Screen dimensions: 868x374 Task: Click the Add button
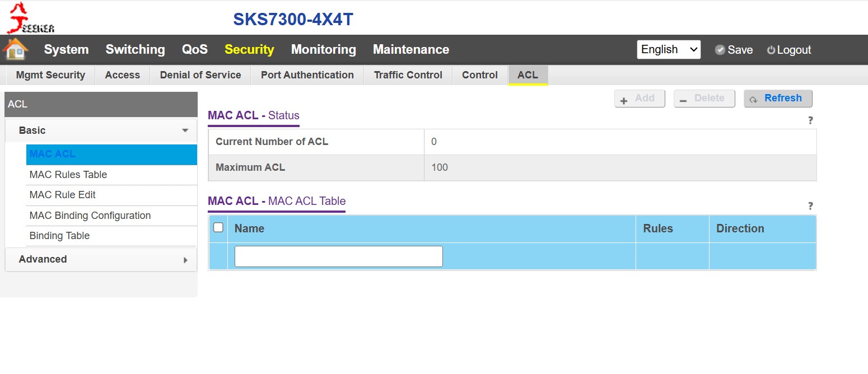(640, 99)
